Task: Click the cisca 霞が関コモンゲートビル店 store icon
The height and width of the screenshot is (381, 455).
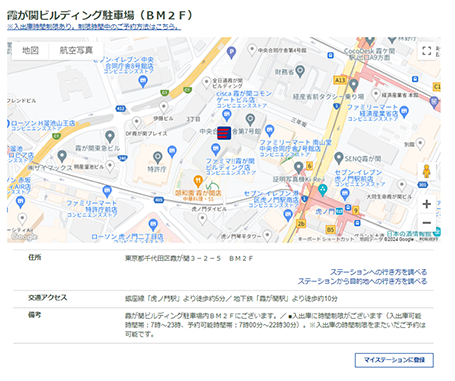Action: [227, 115]
